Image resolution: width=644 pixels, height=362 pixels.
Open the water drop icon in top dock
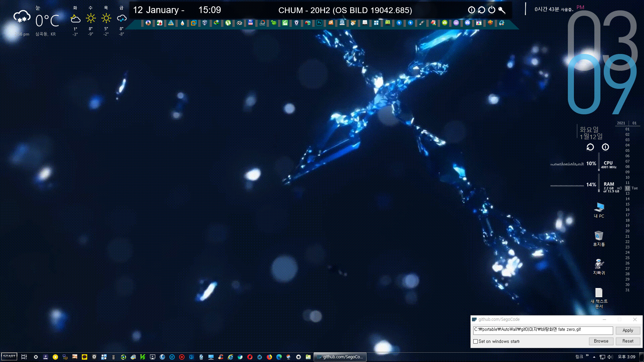[x=182, y=23]
